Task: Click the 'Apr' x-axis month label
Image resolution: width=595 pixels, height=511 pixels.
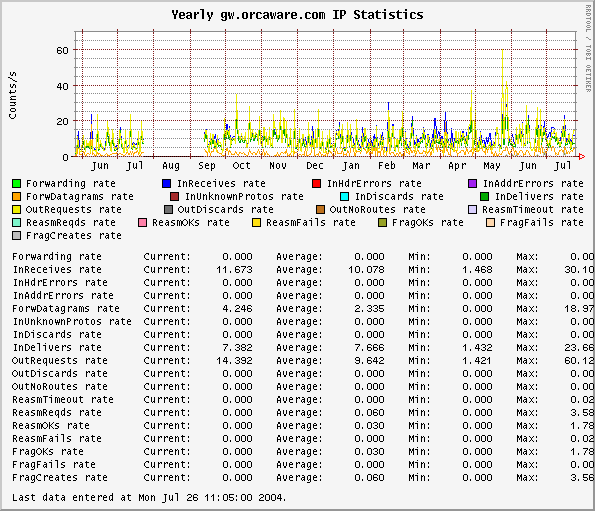Action: point(457,166)
